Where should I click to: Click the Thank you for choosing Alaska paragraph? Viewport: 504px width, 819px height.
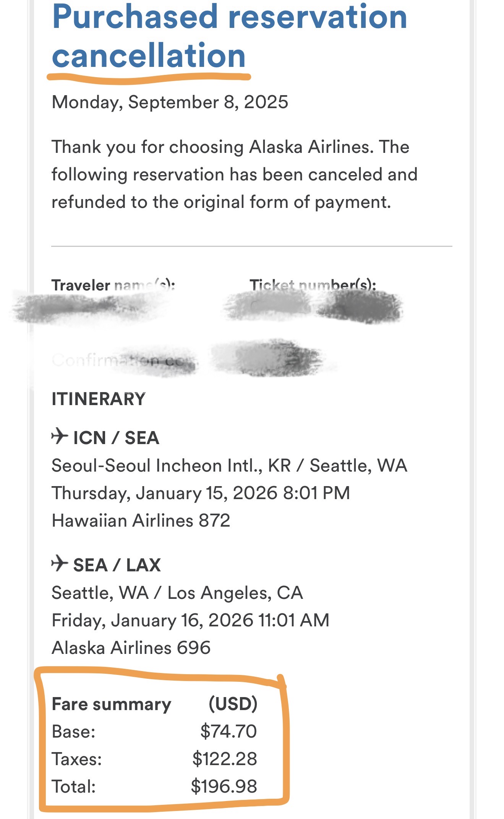(234, 174)
